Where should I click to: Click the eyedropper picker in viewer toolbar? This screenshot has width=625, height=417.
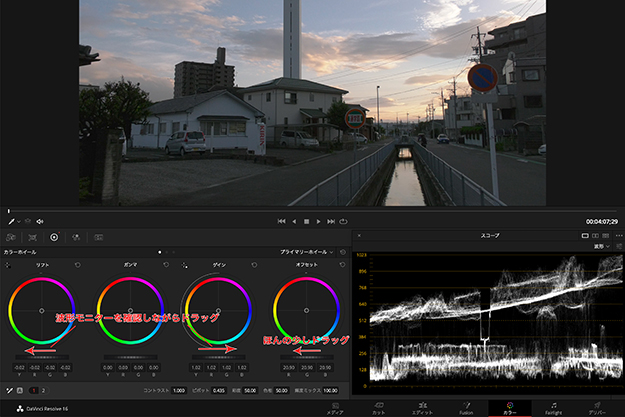click(x=11, y=220)
